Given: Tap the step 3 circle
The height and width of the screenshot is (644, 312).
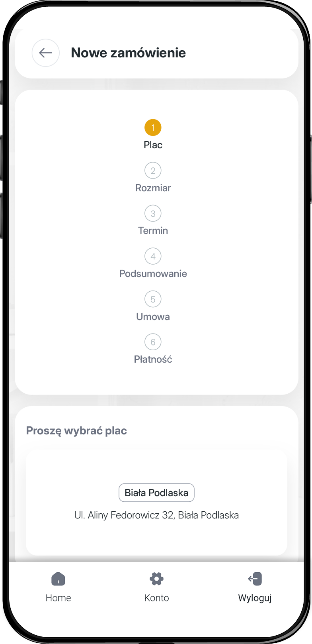Looking at the screenshot, I should 153,214.
